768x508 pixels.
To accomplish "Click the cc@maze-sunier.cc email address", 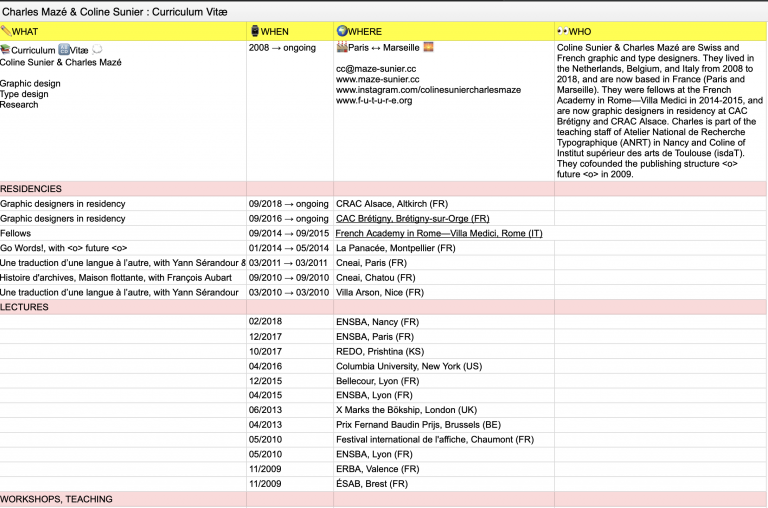I will (x=376, y=69).
